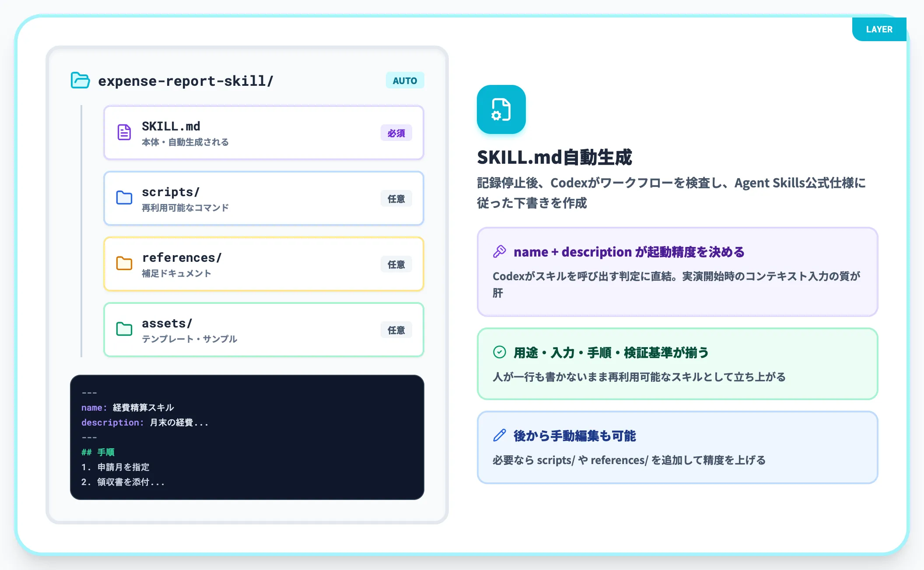The height and width of the screenshot is (570, 924).
Task: Open the scripts/ folder name
Action: coord(171,192)
